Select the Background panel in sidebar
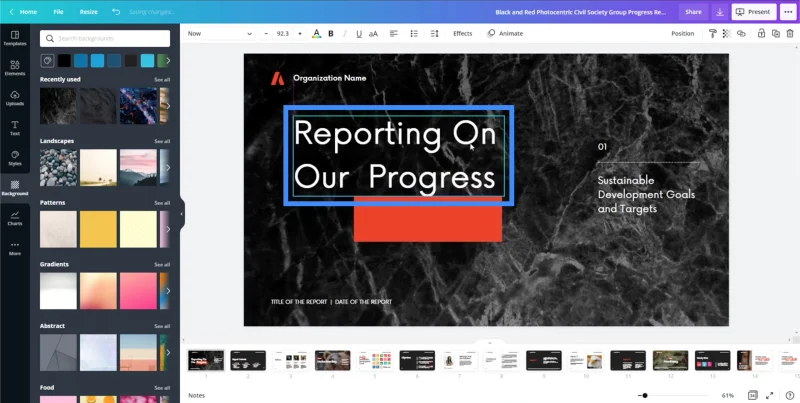Screen dimensions: 800x403 coord(15,188)
